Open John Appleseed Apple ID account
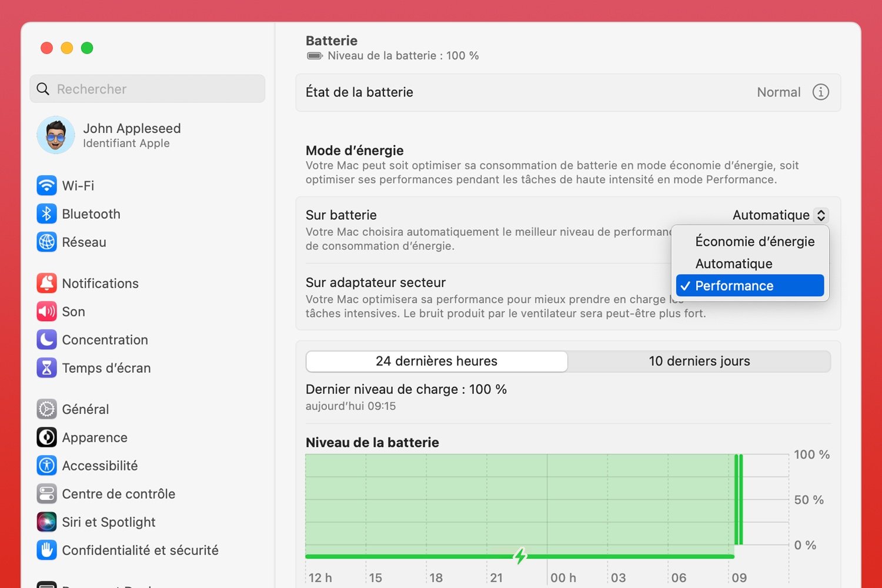882x588 pixels. click(x=131, y=135)
